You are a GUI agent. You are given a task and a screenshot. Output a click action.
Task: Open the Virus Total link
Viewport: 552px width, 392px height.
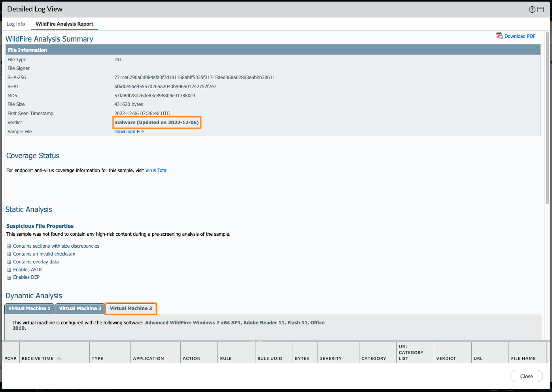(x=156, y=170)
